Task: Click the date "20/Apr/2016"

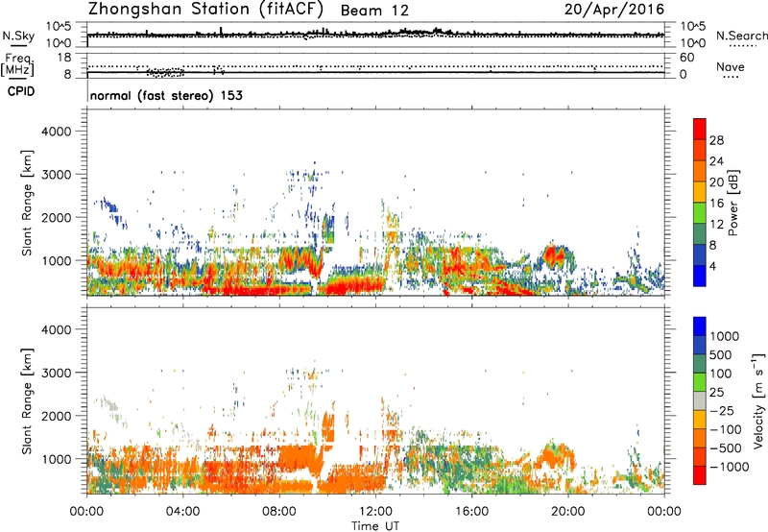Action: (614, 10)
